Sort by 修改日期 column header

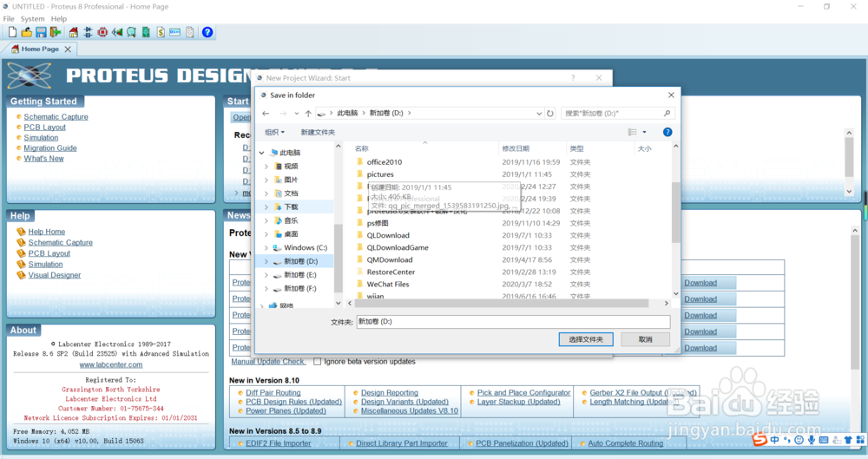pos(516,148)
